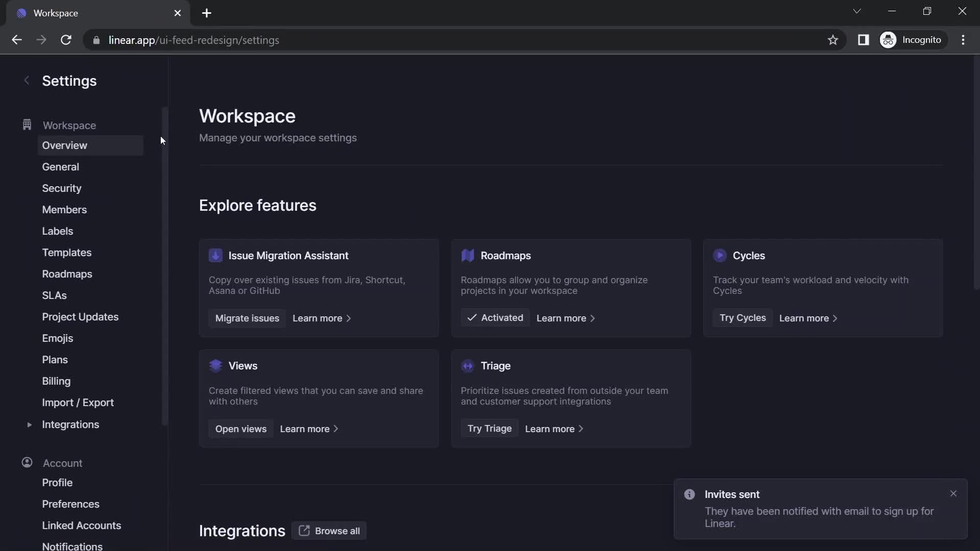Click the Views stacked-layers icon

215,366
